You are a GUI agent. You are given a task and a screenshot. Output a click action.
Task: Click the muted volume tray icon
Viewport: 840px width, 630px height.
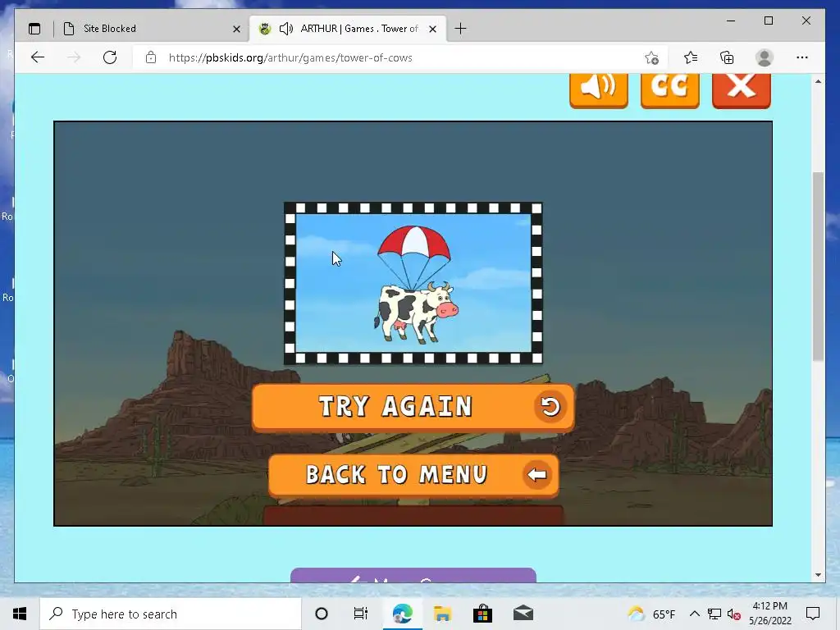click(734, 614)
